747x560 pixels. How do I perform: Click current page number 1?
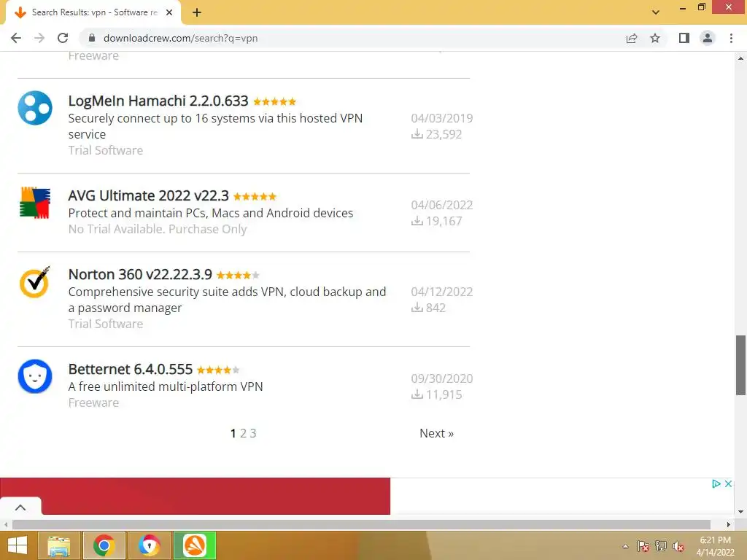233,433
